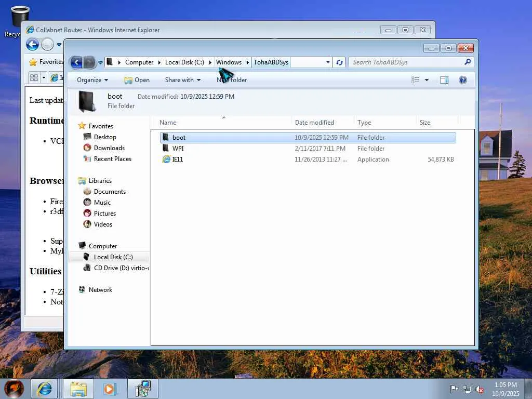Click the Change your view icon
Viewport: 532px width, 399px height.
point(415,80)
